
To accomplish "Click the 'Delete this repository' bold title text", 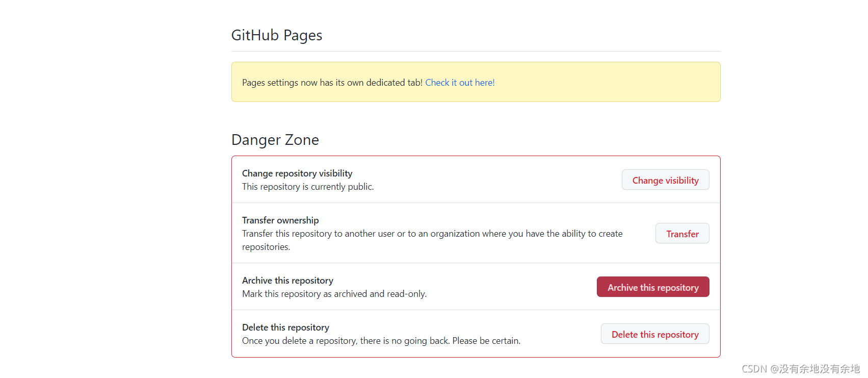I will pos(285,327).
